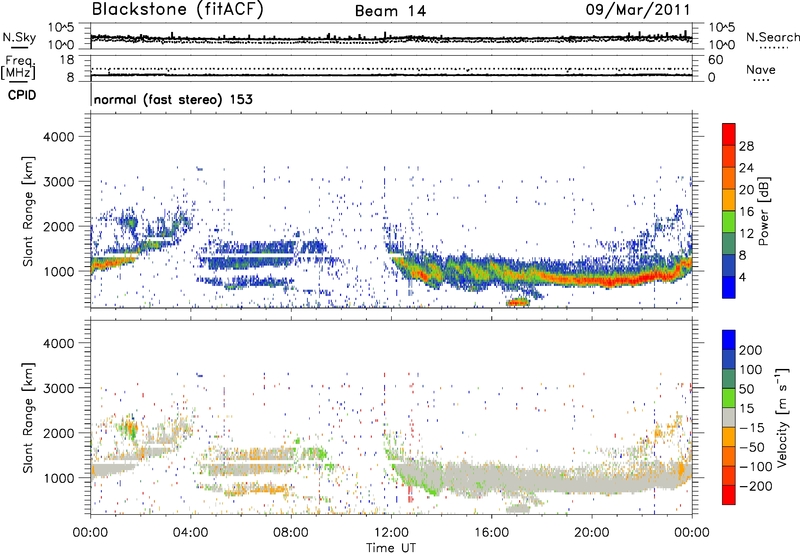The height and width of the screenshot is (554, 800).
Task: Click the "28" label on Power color bar
Action: point(746,146)
